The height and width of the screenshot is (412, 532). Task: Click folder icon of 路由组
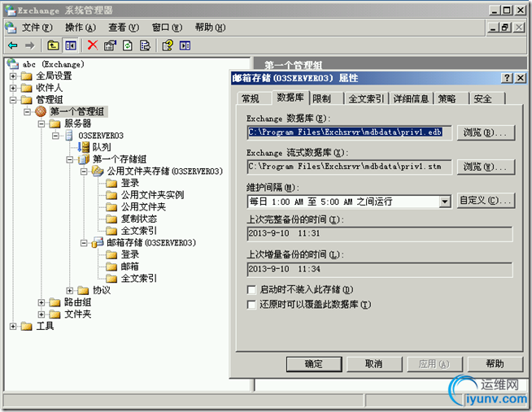click(x=55, y=302)
